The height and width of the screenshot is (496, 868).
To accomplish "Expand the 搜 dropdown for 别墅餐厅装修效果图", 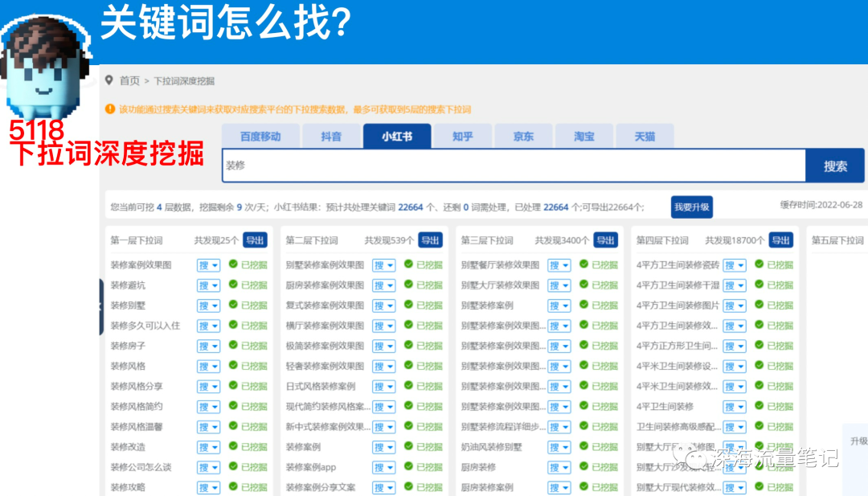I will [x=559, y=265].
